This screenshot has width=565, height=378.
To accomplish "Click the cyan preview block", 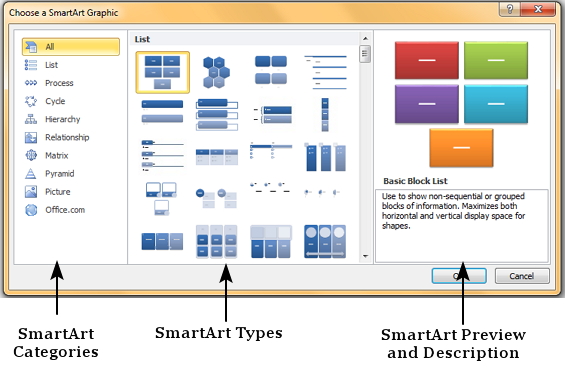I will (x=496, y=104).
